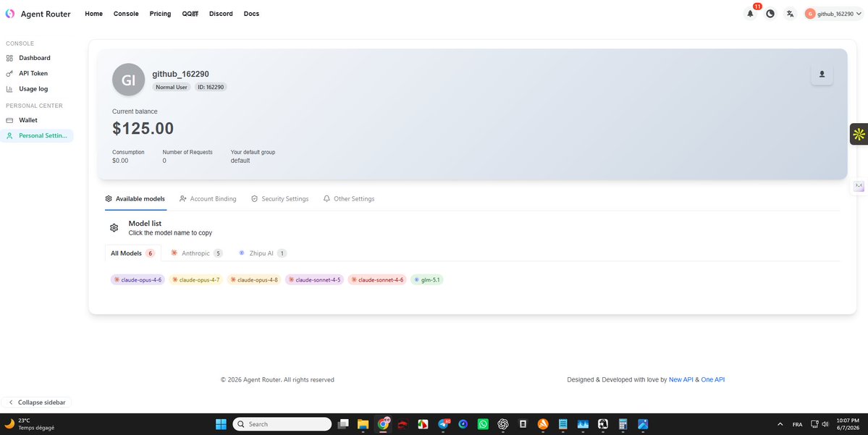Open the Discord nav link
Viewport: 868px width, 435px height.
click(221, 14)
